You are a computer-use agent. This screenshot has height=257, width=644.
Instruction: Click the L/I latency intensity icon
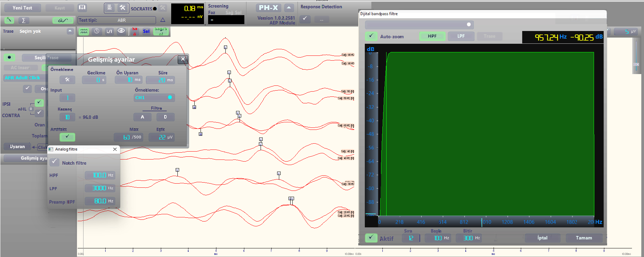109,31
